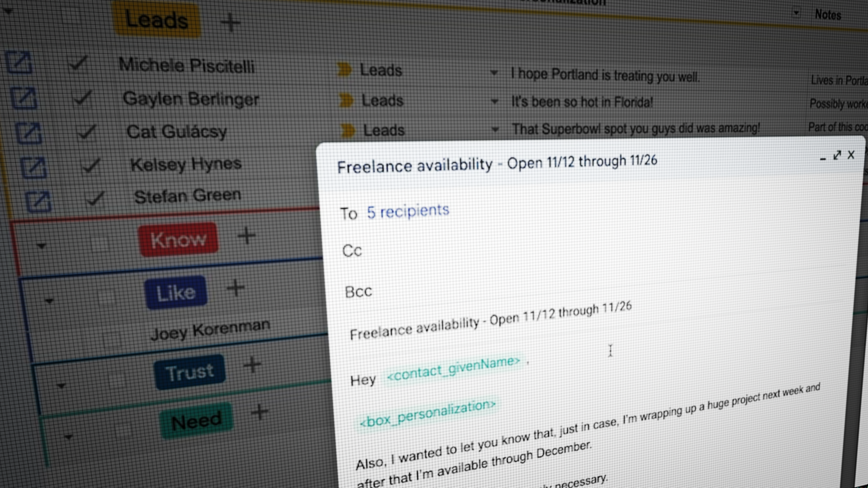Open Cat Gulácsy's record via the open icon
This screenshot has height=488, width=868.
point(28,133)
